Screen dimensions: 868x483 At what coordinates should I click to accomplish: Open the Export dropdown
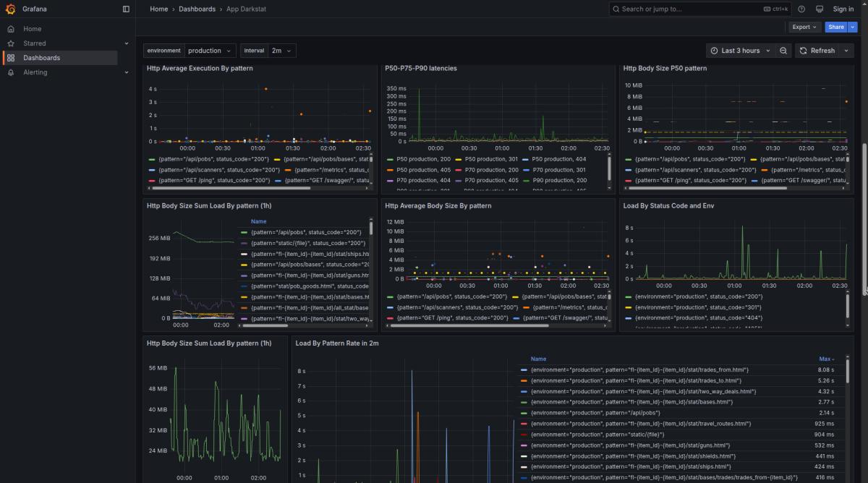(804, 27)
